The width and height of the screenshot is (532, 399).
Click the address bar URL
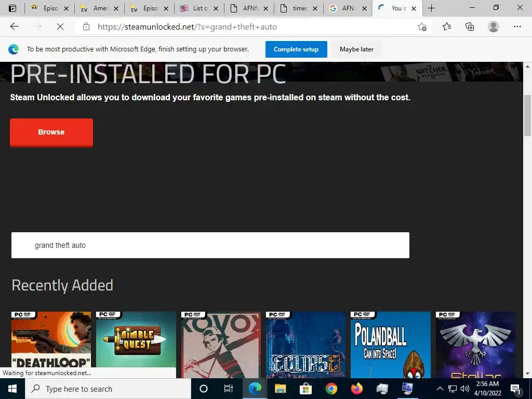(x=187, y=27)
